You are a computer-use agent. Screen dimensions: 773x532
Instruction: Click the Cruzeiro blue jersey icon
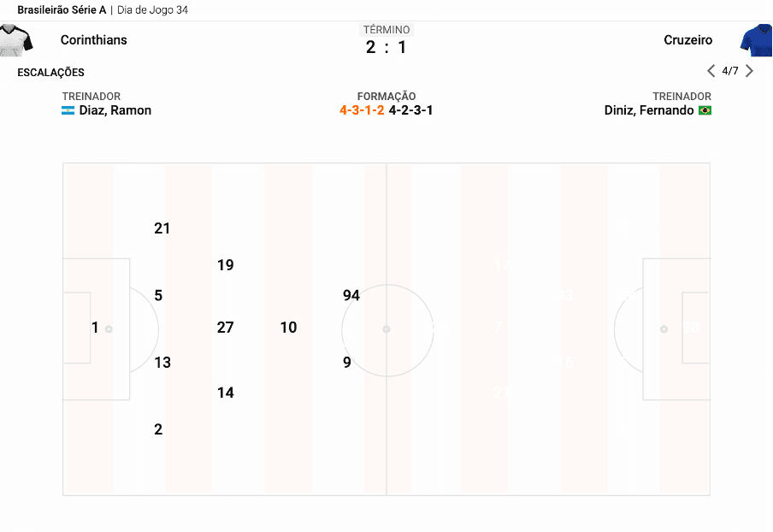[x=756, y=40]
